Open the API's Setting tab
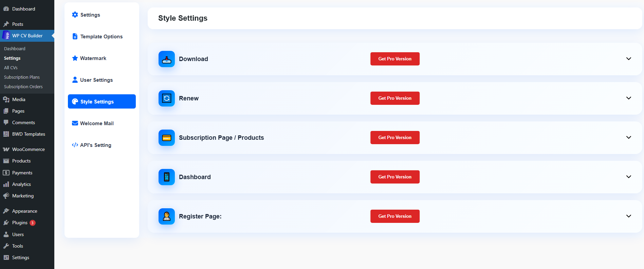This screenshot has width=644, height=269. pos(102,145)
